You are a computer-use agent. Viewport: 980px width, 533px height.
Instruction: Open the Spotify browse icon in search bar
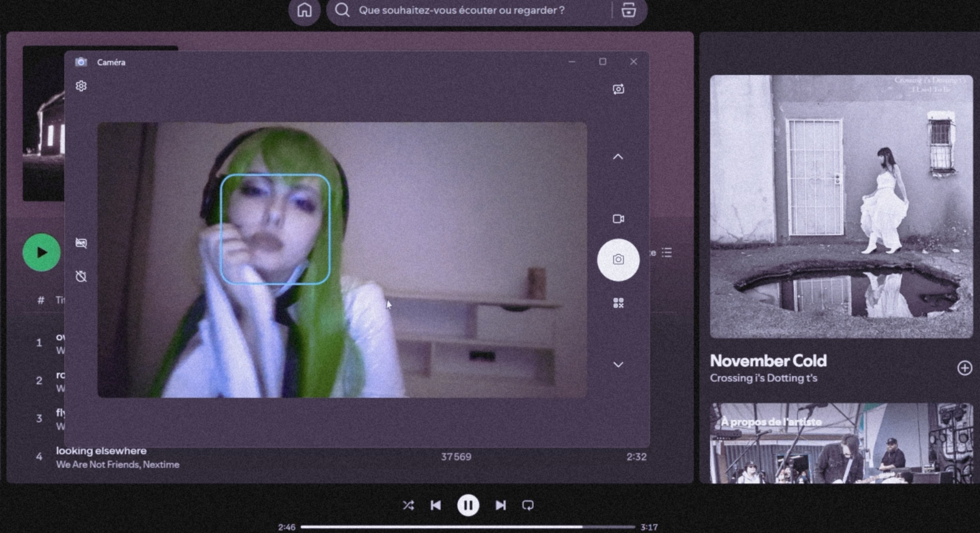click(x=628, y=10)
